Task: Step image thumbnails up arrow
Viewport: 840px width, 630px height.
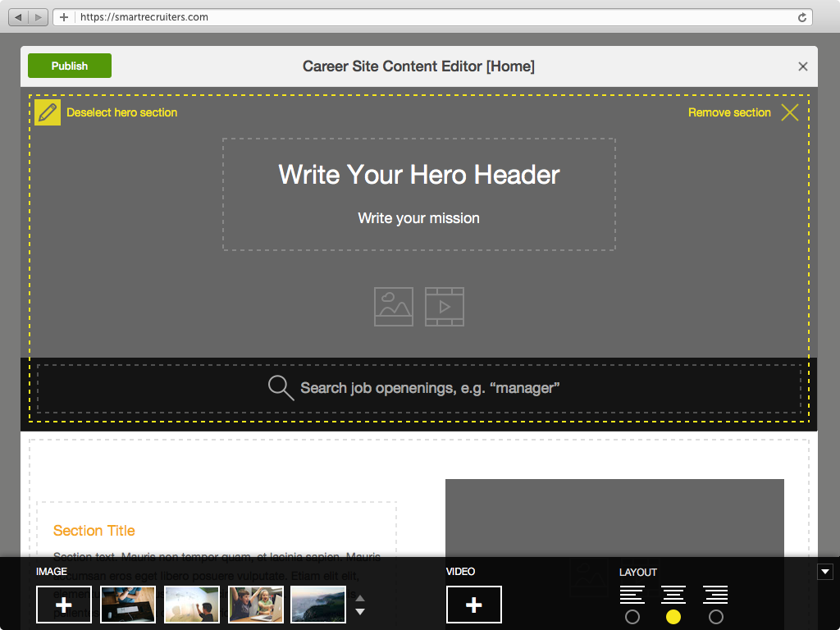Action: click(x=361, y=598)
